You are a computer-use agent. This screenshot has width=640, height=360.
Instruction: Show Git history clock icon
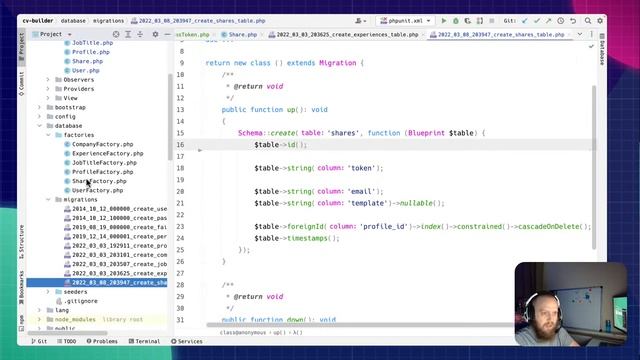point(560,21)
